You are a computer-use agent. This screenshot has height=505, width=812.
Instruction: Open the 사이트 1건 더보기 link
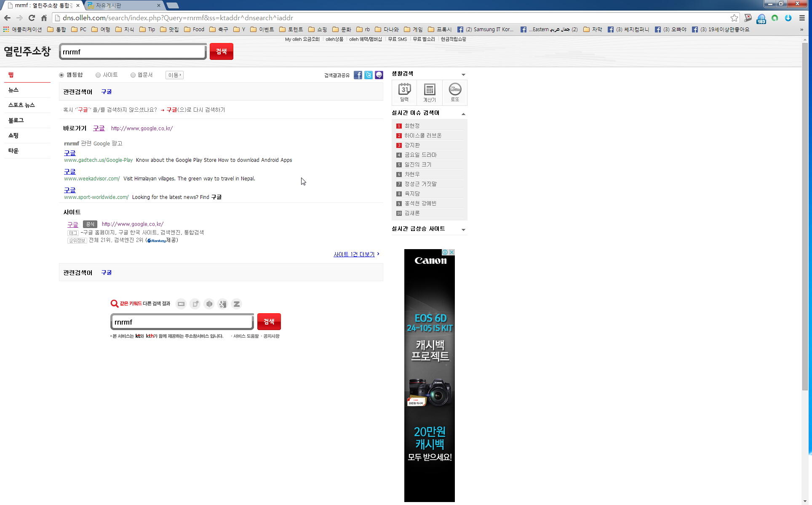354,254
